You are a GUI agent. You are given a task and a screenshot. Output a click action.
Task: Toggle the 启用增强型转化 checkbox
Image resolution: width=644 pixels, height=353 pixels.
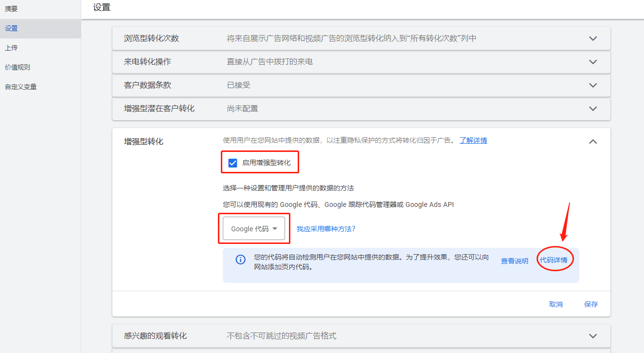point(233,163)
